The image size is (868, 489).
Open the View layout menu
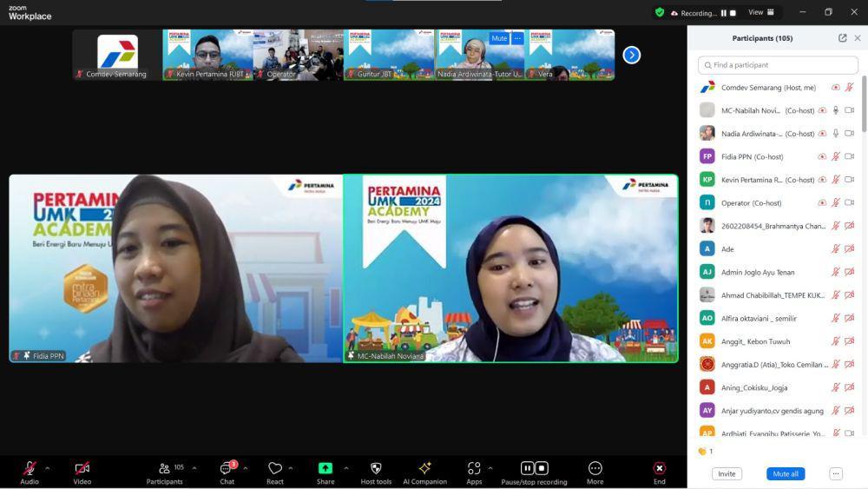[761, 12]
